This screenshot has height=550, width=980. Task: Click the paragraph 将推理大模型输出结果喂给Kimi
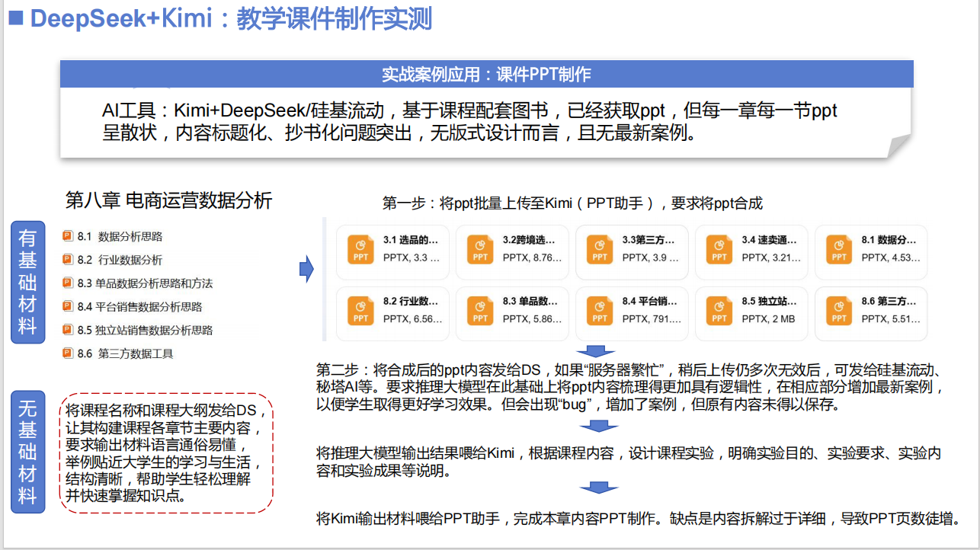(x=629, y=462)
